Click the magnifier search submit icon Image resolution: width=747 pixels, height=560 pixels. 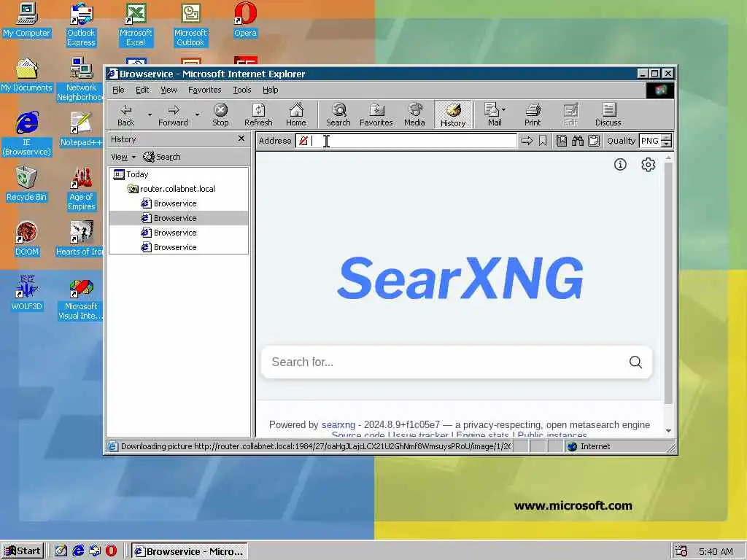pos(635,362)
